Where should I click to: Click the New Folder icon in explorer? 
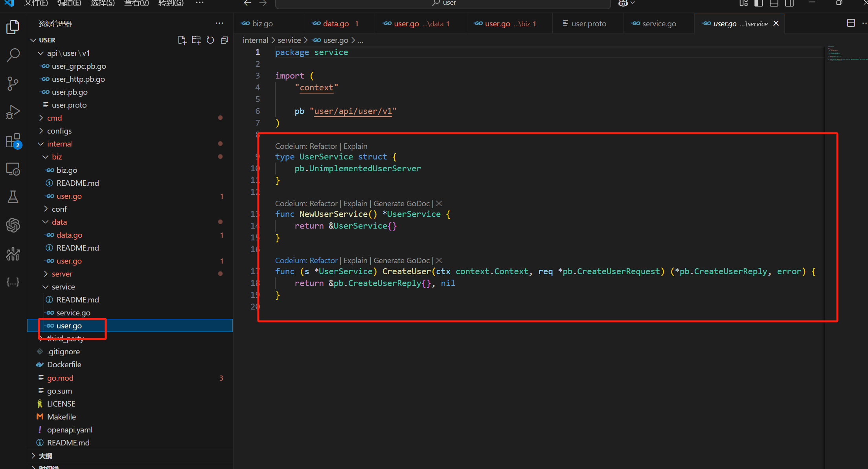point(196,40)
